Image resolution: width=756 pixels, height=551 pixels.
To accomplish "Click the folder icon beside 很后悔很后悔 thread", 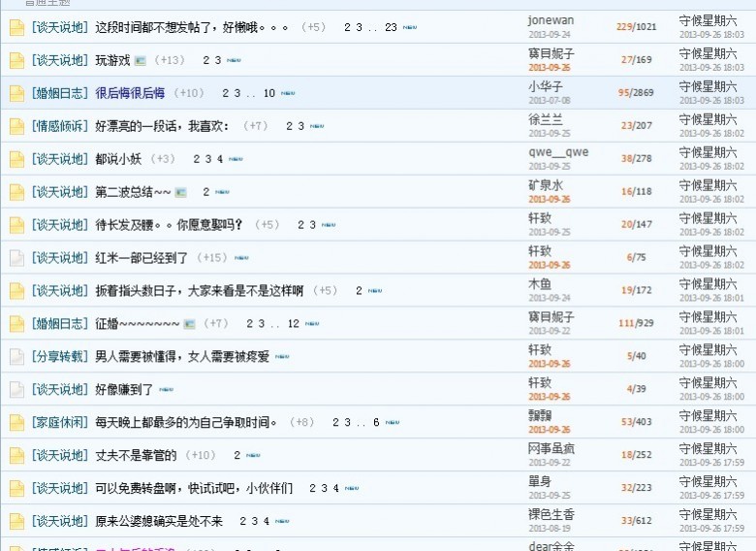I will tap(16, 93).
